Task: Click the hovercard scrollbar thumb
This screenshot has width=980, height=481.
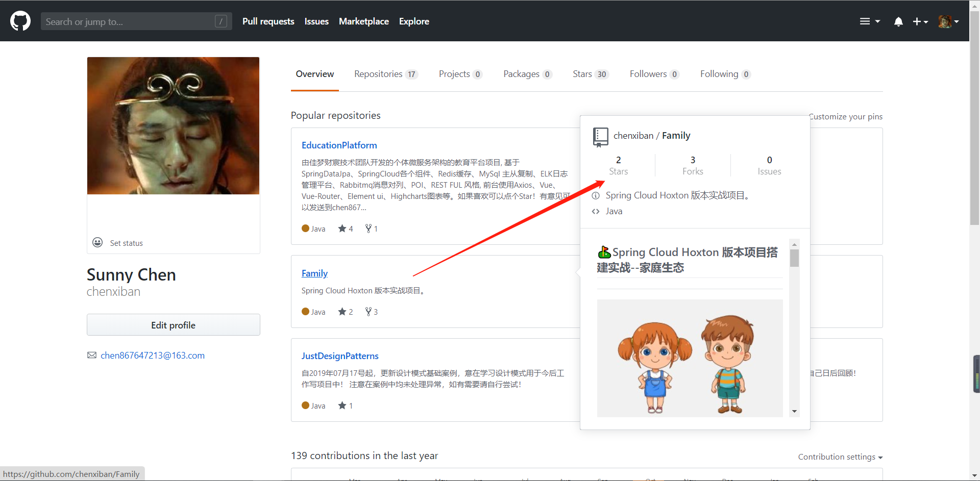Action: [794, 258]
